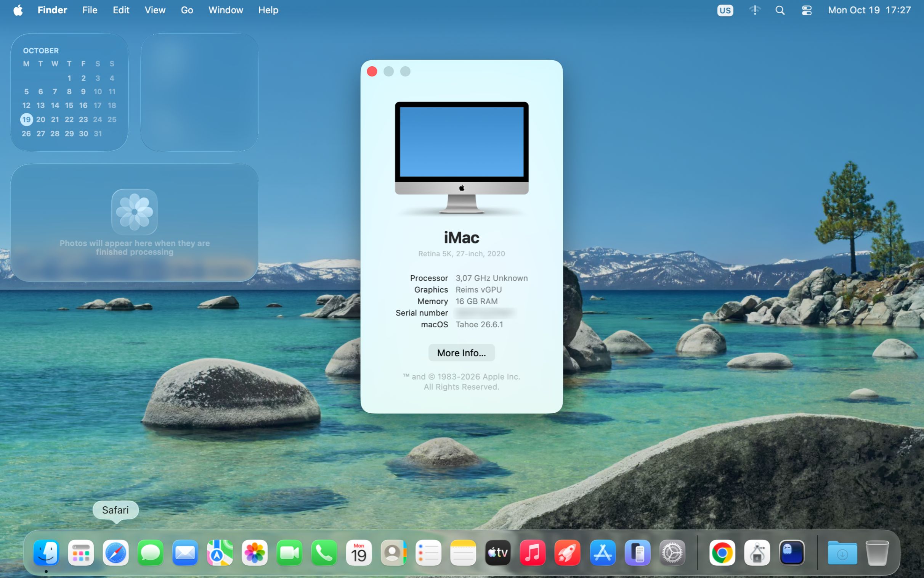Click the Wi-Fi status icon
Image resolution: width=924 pixels, height=578 pixels.
pos(754,10)
